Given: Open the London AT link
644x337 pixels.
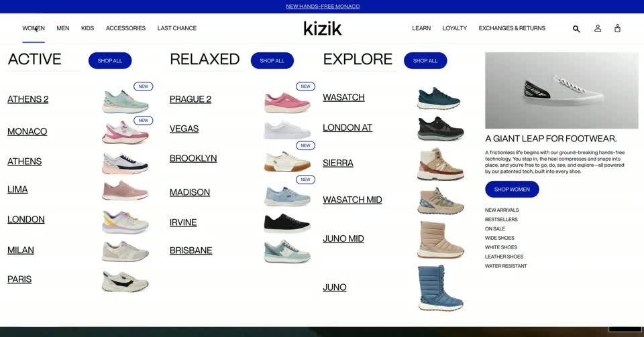Looking at the screenshot, I should pos(347,128).
